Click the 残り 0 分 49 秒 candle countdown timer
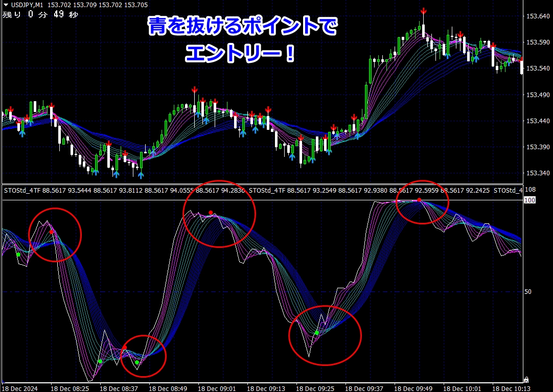553x392 pixels. (x=40, y=14)
